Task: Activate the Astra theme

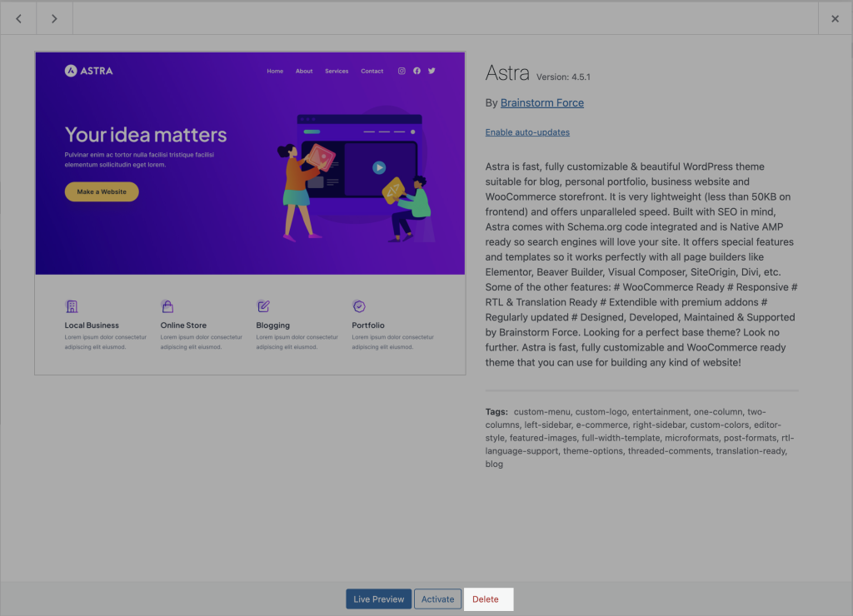Action: click(x=437, y=599)
